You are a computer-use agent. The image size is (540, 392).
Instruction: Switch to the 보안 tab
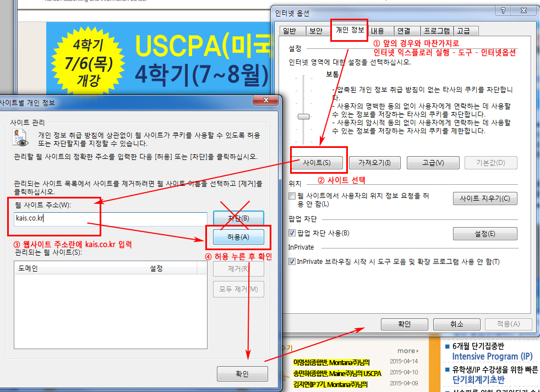pos(316,31)
